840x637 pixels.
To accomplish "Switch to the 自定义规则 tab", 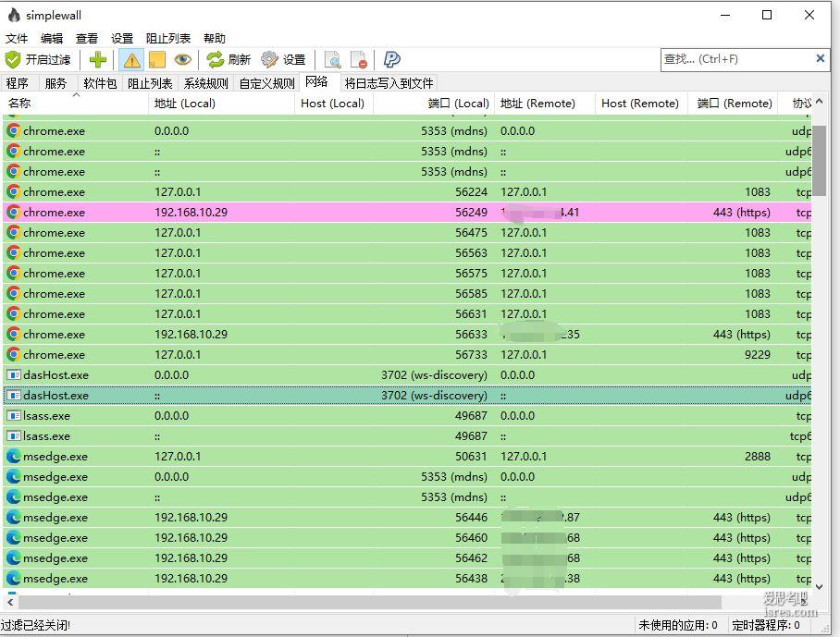I will [266, 83].
